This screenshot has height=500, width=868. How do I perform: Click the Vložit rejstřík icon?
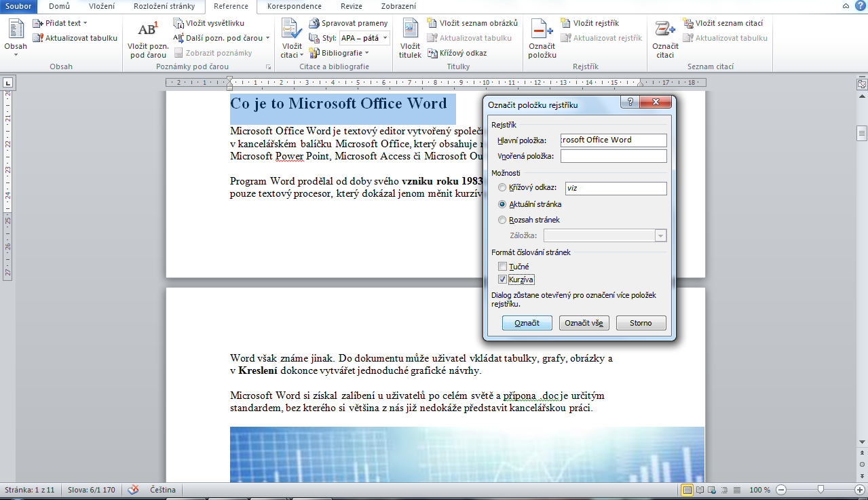(566, 24)
